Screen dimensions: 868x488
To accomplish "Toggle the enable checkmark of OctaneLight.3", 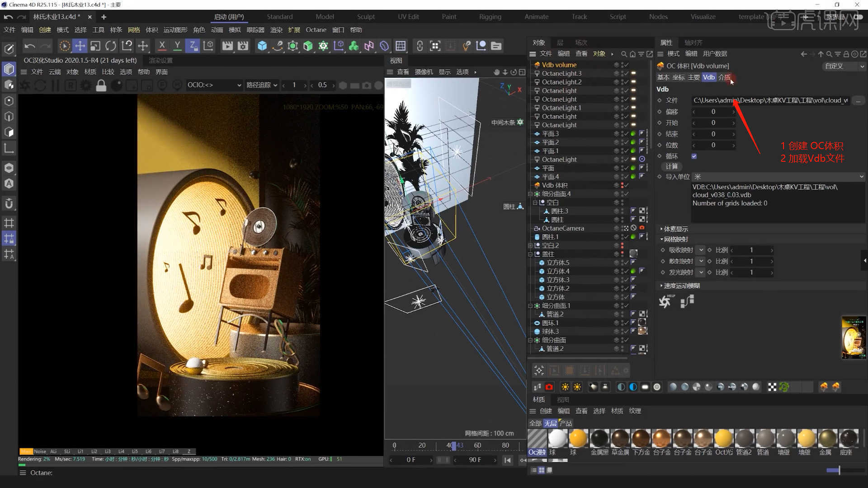I will pos(627,74).
